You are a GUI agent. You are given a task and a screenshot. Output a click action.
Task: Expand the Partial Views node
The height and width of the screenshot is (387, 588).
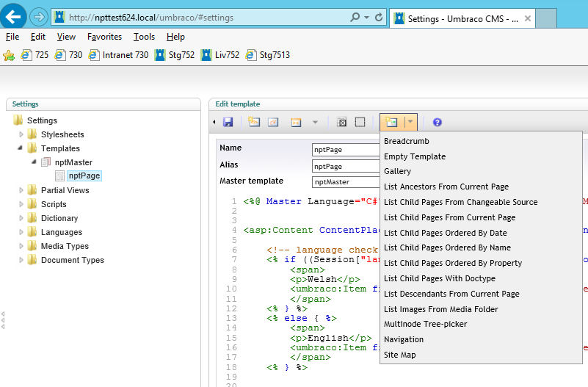point(21,190)
